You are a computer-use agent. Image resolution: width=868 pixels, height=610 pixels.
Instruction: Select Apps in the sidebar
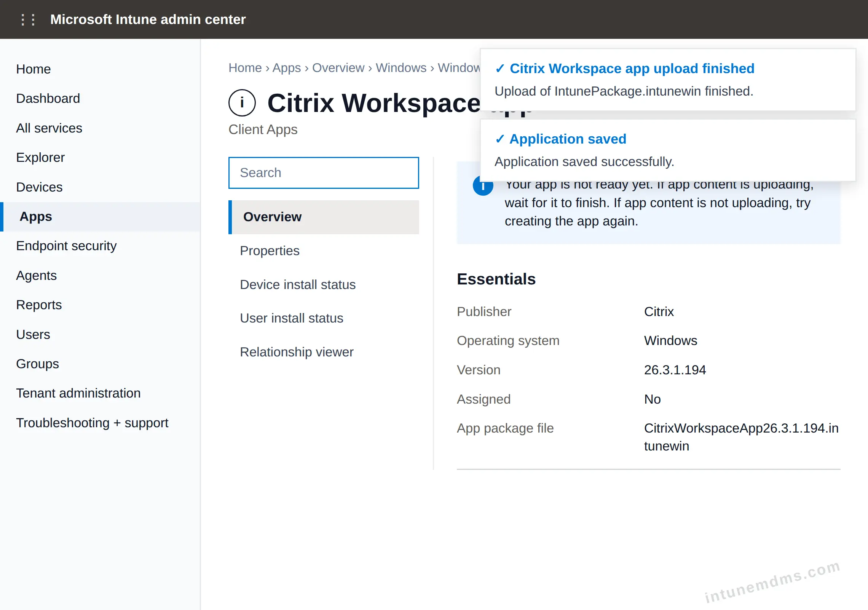point(100,217)
